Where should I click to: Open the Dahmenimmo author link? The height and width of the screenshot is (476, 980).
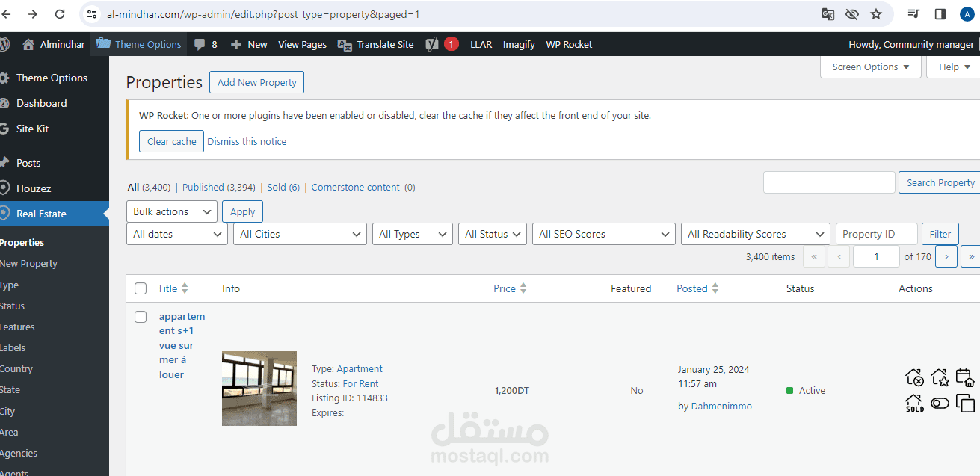(x=721, y=406)
